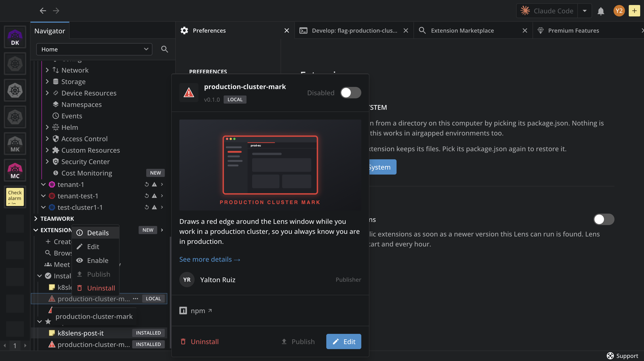
Task: Expand the TEAMWORK section
Action: 36,219
